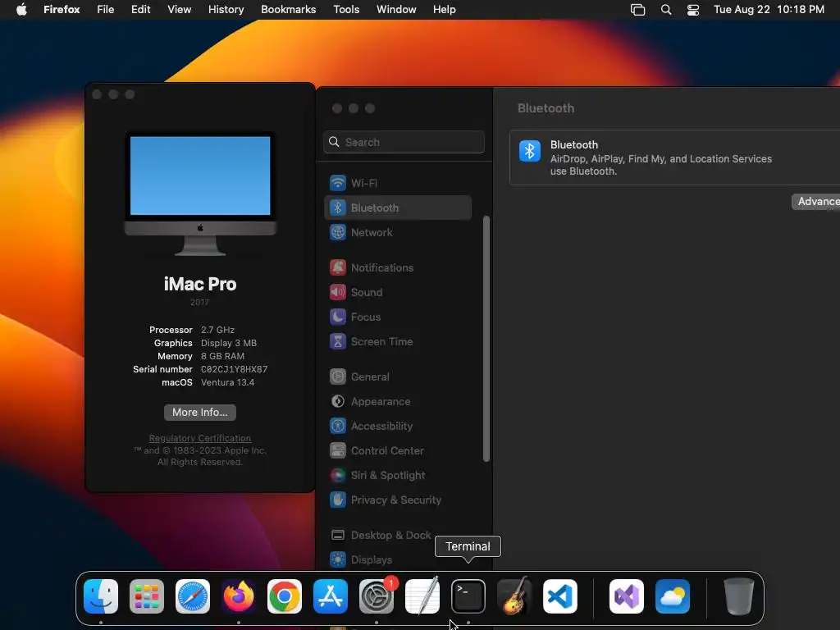840x630 pixels.
Task: Open Visual Studio purple Dock icon
Action: point(627,596)
